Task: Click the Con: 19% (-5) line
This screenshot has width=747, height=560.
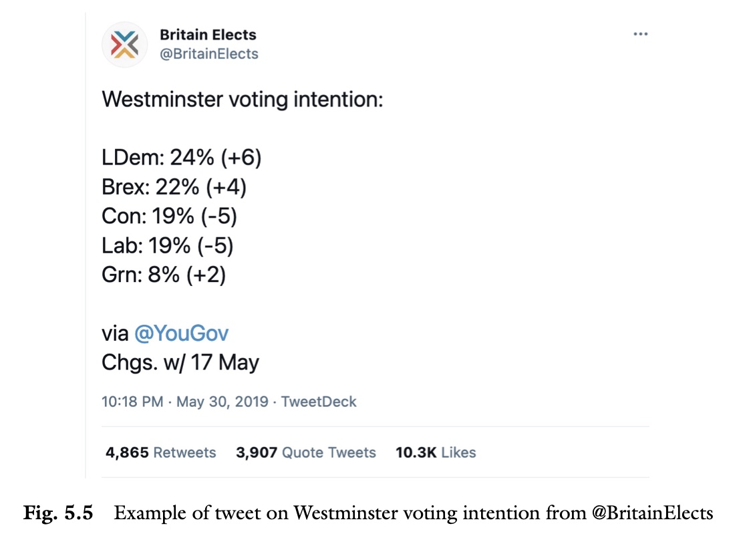Action: click(169, 217)
